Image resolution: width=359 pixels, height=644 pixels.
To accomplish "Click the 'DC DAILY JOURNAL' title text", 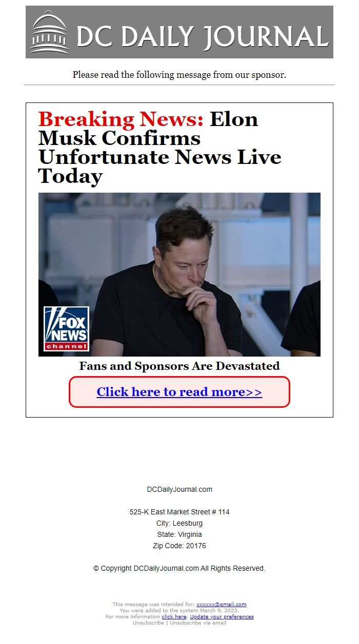I will [x=203, y=36].
